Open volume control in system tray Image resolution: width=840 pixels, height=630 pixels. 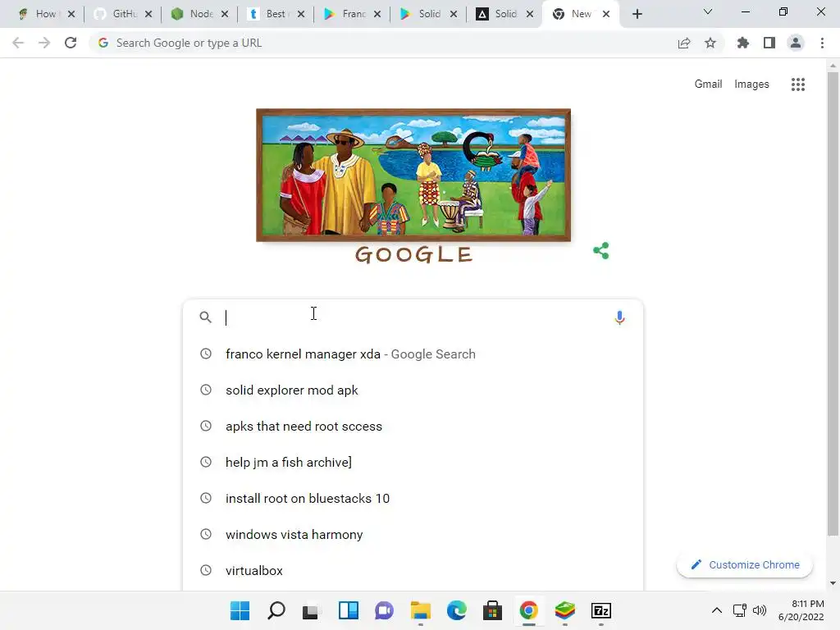click(x=760, y=610)
